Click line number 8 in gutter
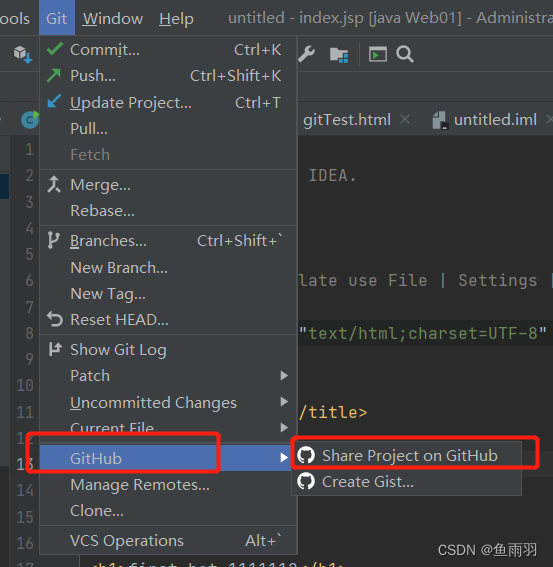The height and width of the screenshot is (567, 553). click(30, 333)
